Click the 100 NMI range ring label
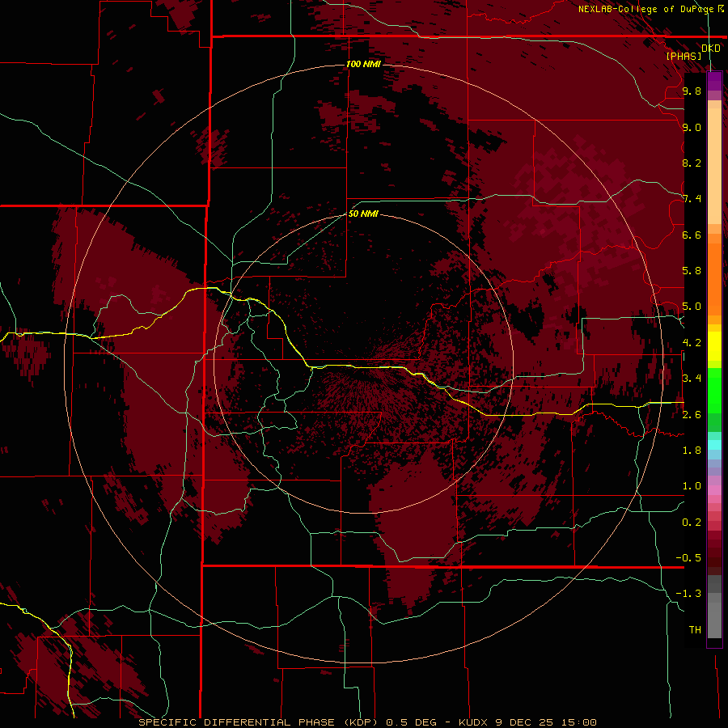Screen dimensions: 728x728 363,64
